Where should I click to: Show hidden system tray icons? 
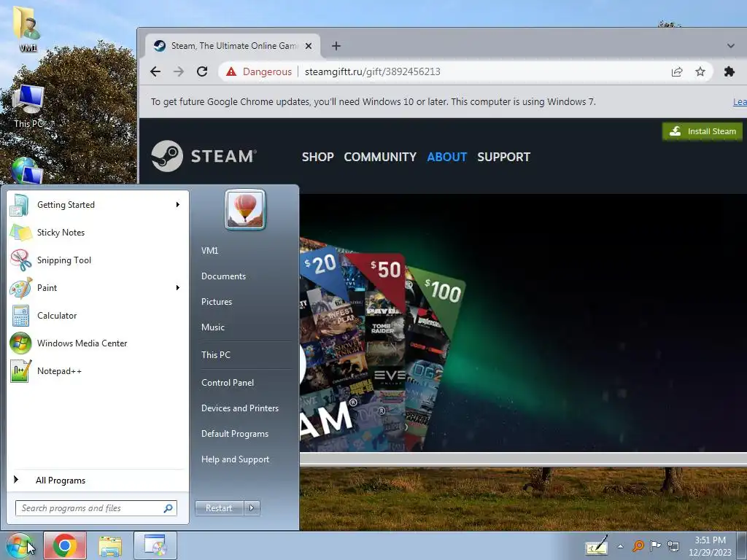(x=620, y=546)
